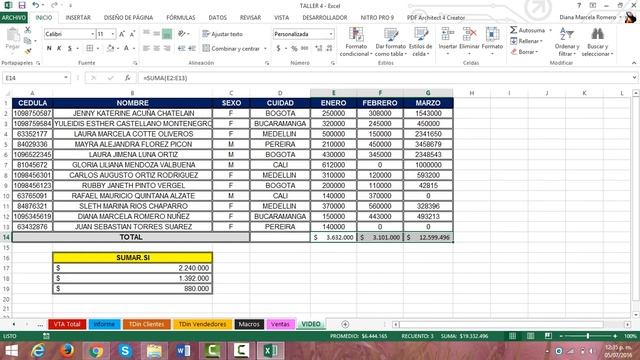Viewport: 640px width, 360px height.
Task: Decrease indent icon in Alineación group
Action: point(182,48)
